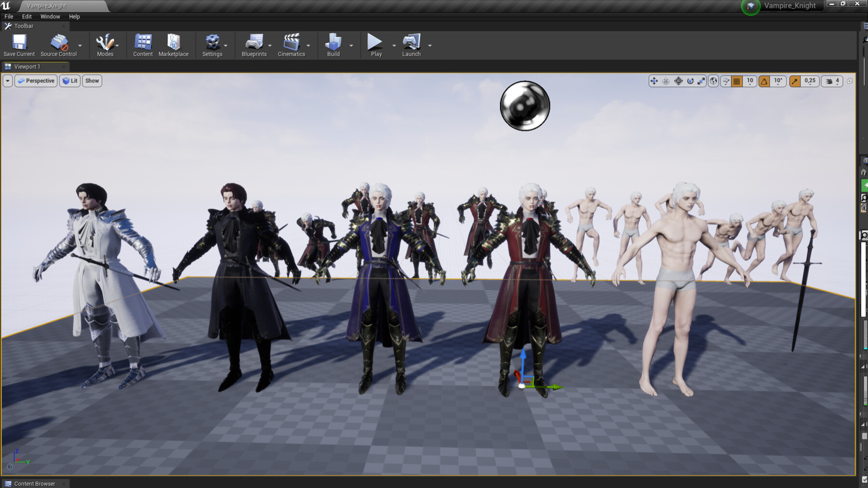
Task: Open the Marketplace from the toolbar
Action: point(173,44)
